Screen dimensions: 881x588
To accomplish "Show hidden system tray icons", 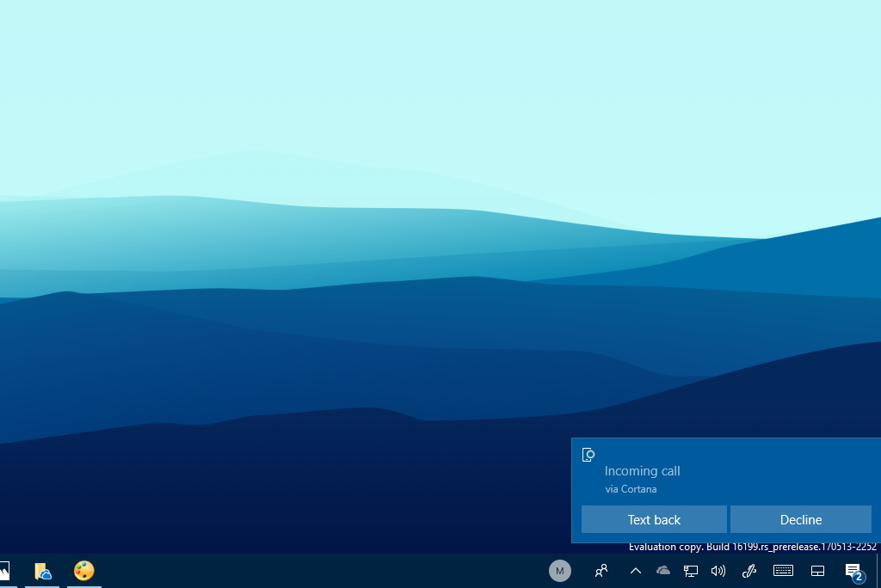I will [x=636, y=571].
